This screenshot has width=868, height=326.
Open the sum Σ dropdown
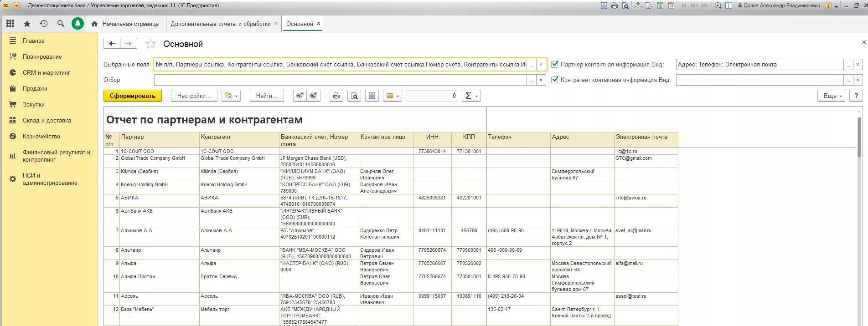click(471, 96)
